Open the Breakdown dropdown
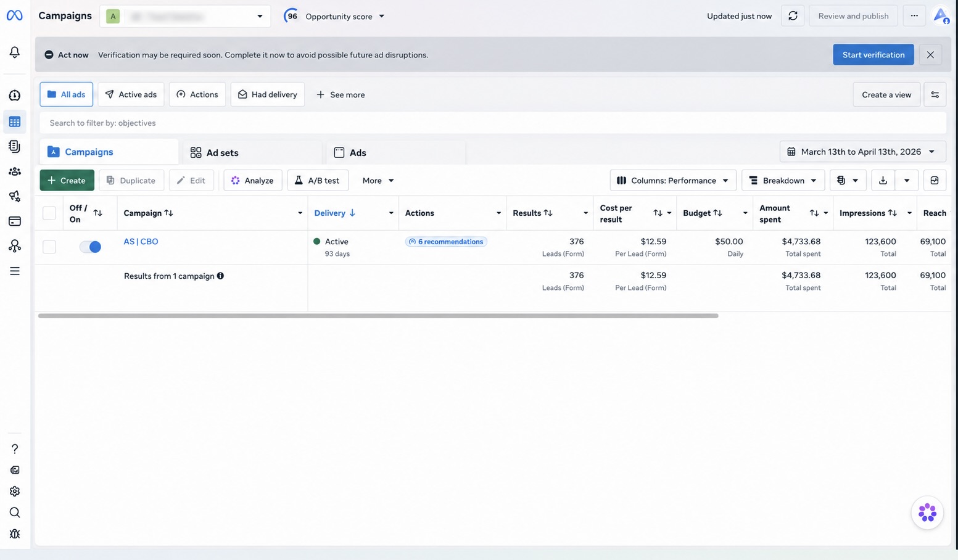The height and width of the screenshot is (560, 958). click(783, 181)
